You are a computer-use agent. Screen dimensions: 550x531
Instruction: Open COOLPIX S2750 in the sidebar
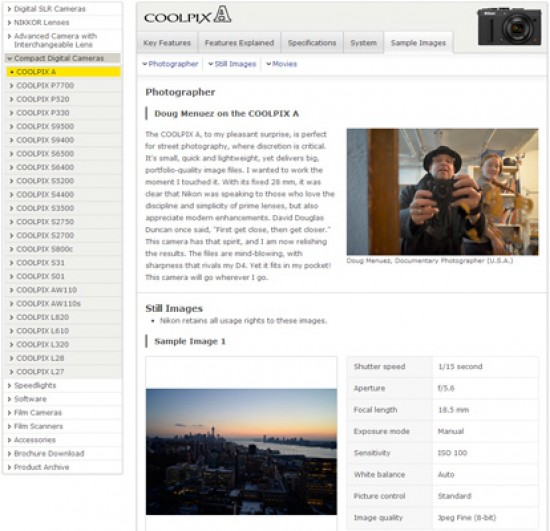click(63, 222)
